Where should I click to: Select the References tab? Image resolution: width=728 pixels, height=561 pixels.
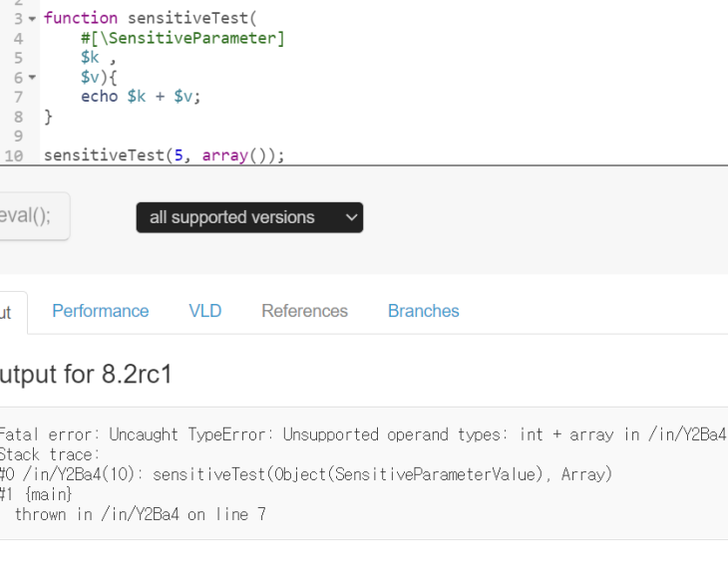pos(304,311)
